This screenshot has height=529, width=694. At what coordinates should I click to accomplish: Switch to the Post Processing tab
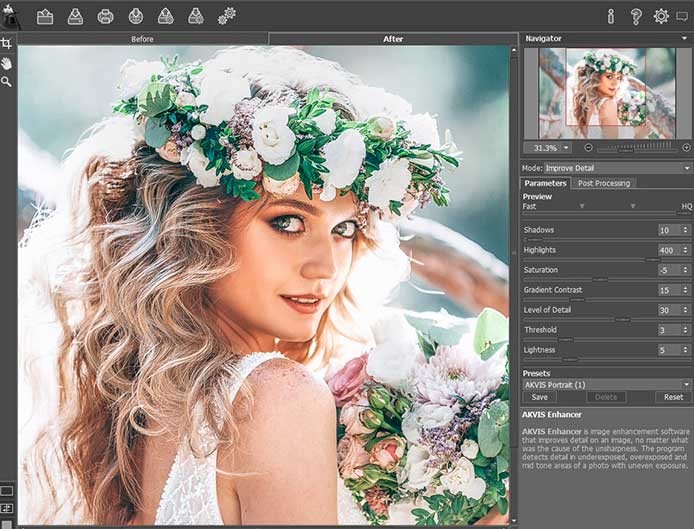[x=604, y=183]
